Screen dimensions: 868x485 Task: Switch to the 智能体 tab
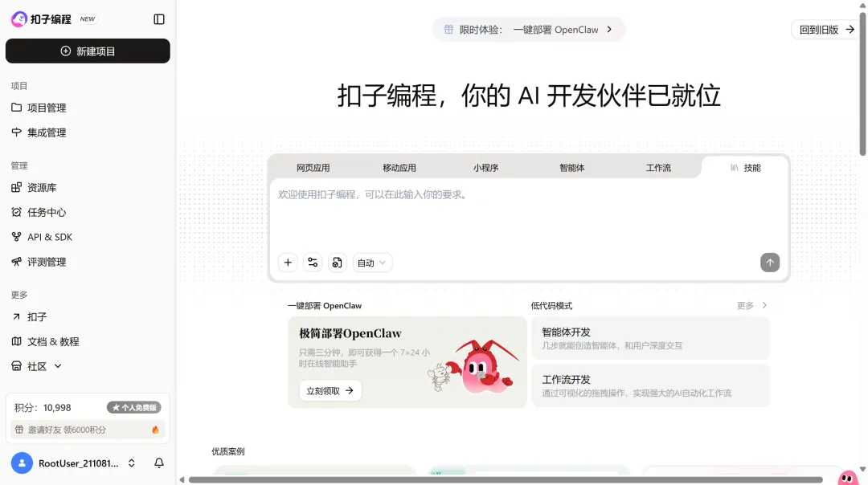click(x=572, y=168)
